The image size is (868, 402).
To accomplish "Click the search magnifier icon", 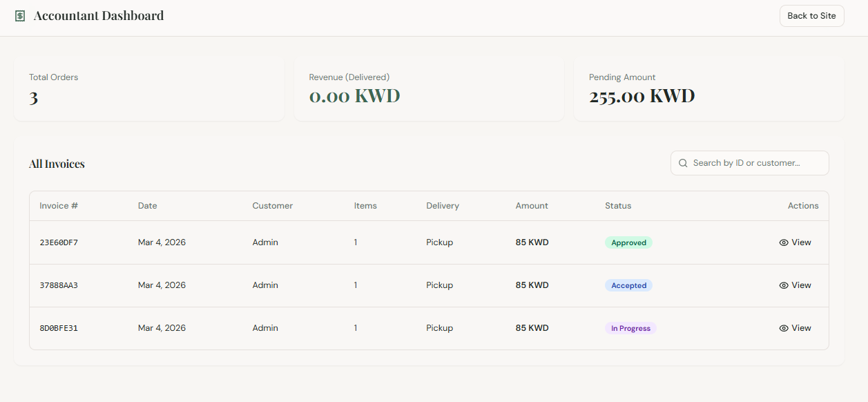I will click(x=683, y=163).
